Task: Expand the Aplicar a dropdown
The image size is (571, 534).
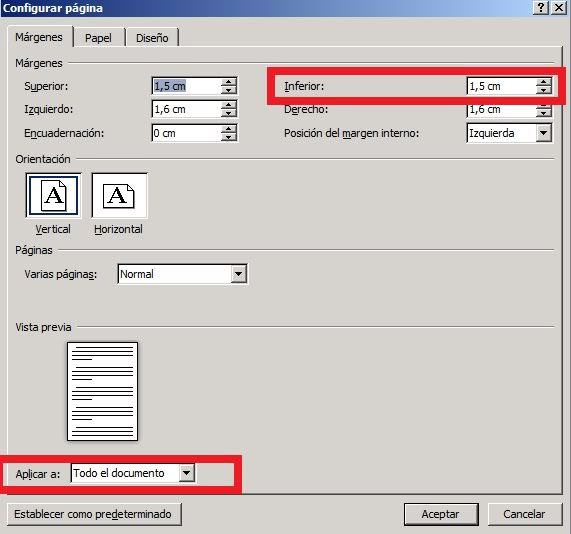Action: click(x=186, y=473)
